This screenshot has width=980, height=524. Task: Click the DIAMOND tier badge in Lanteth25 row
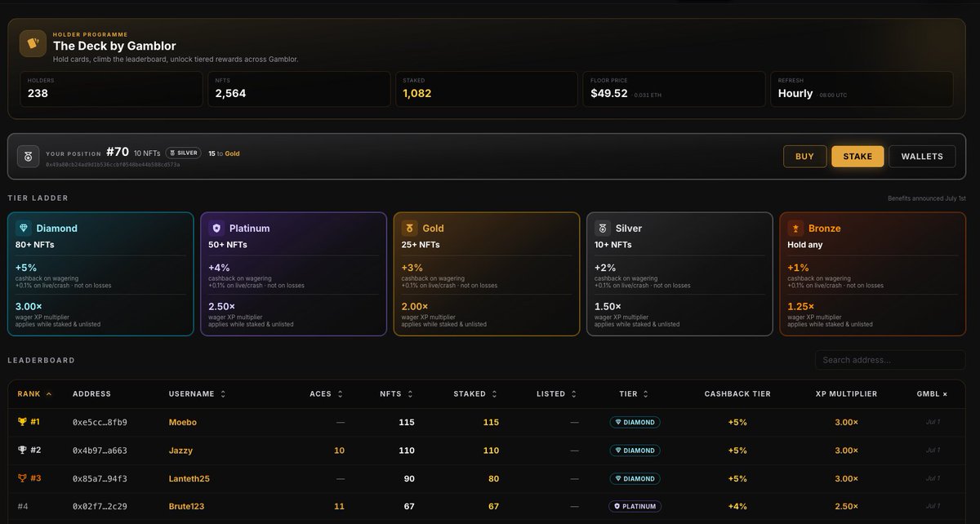[x=635, y=478]
